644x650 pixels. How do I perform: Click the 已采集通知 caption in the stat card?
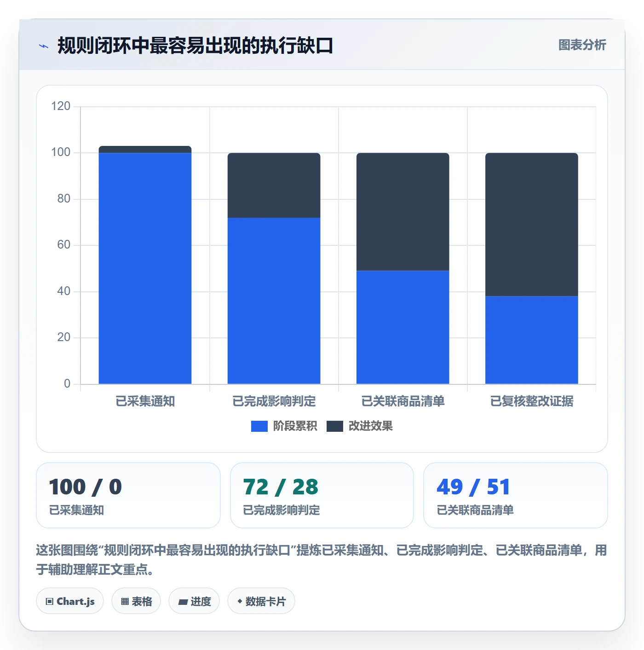click(76, 510)
